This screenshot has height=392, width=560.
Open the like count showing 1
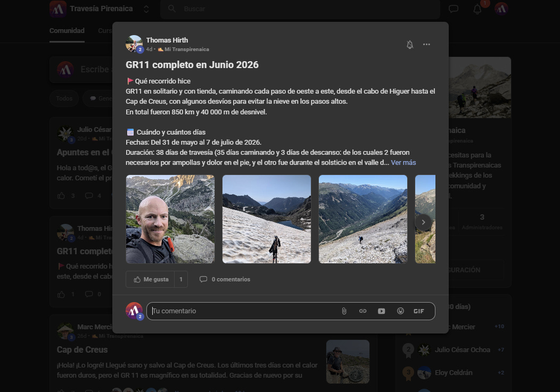click(x=181, y=280)
